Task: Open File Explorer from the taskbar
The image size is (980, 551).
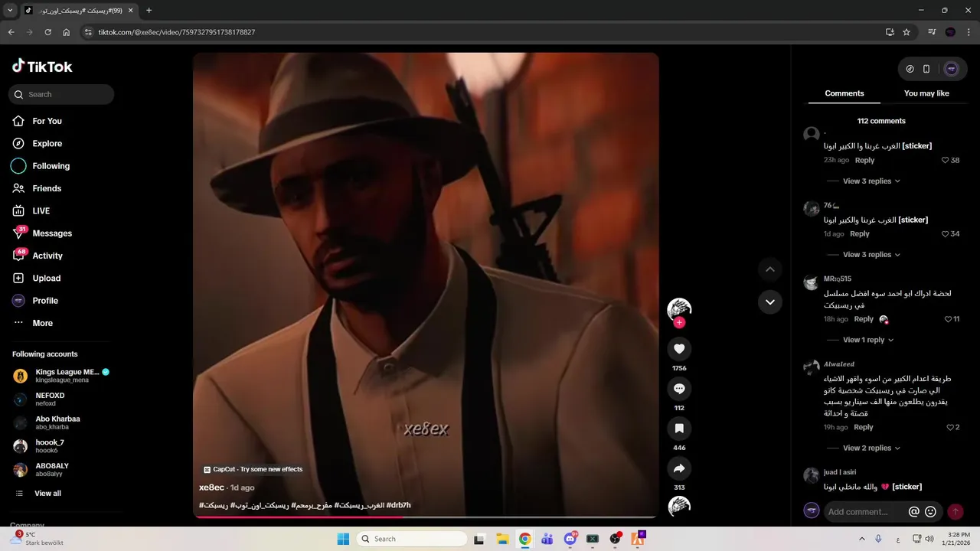Action: click(502, 539)
